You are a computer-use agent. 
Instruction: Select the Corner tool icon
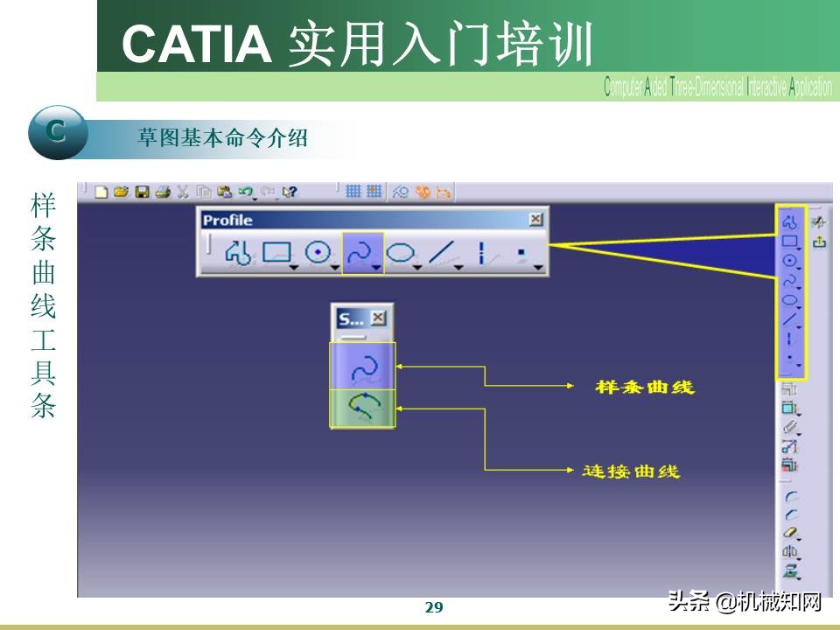pyautogui.click(x=791, y=497)
